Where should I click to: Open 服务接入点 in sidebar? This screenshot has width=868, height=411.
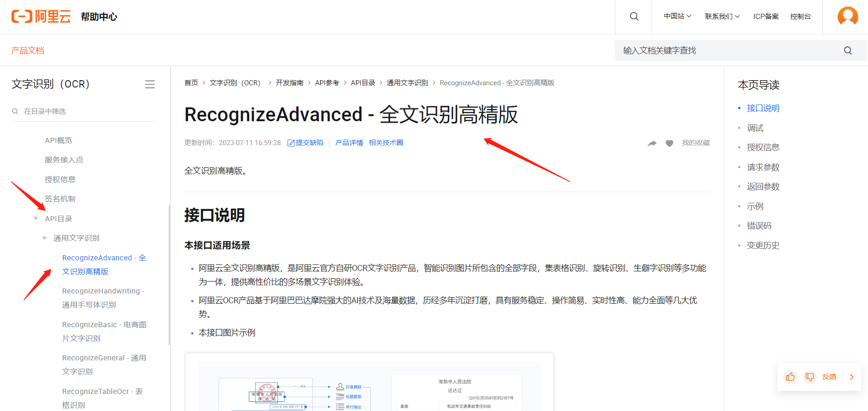click(64, 160)
